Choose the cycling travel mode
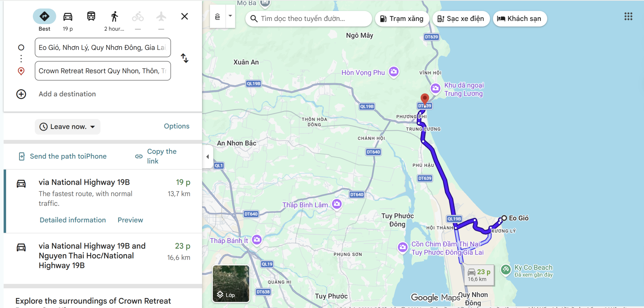 [138, 16]
